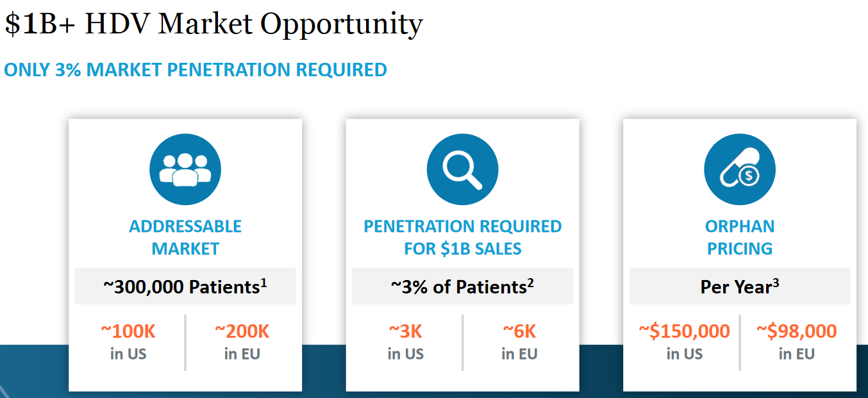Click the "$1B+ HDV Market Opportunity" title
868x398 pixels.
(x=213, y=24)
